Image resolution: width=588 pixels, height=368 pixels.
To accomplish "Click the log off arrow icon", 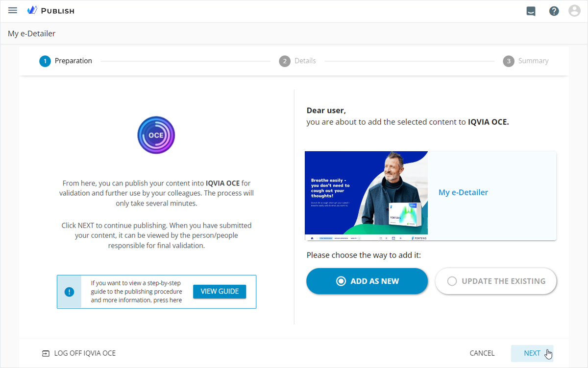I will point(46,353).
